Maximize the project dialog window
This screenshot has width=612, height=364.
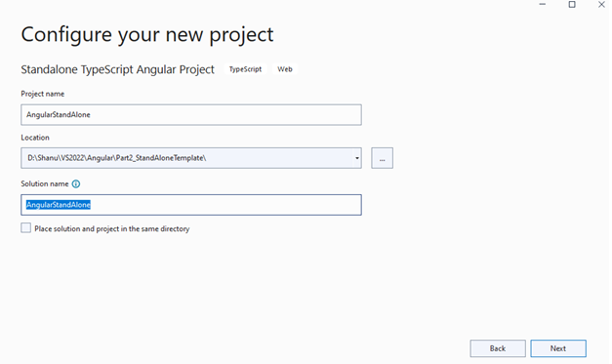572,5
